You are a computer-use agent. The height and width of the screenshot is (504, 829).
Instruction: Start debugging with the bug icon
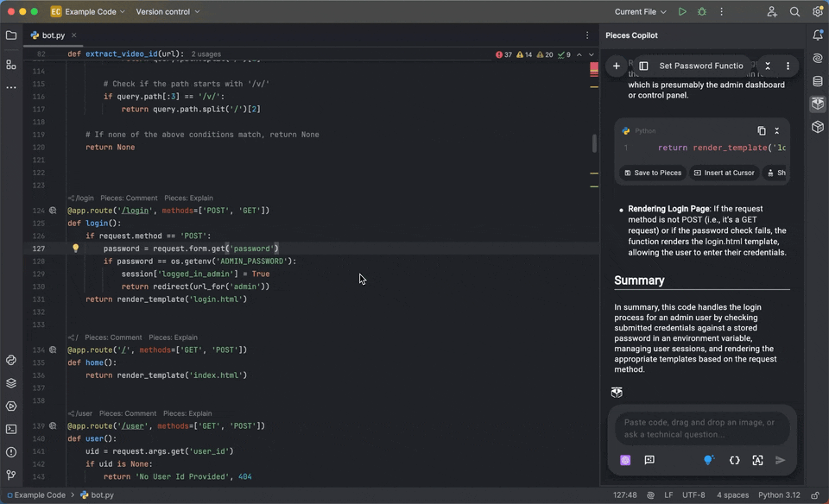702,11
